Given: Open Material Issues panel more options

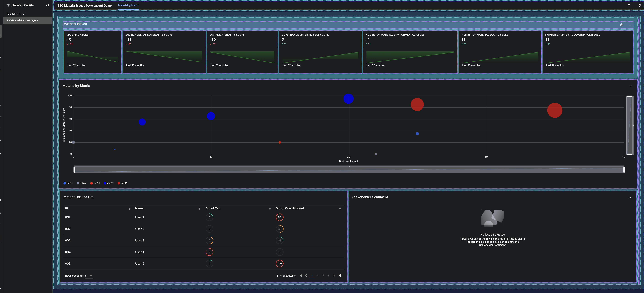Looking at the screenshot, I should click(x=630, y=25).
